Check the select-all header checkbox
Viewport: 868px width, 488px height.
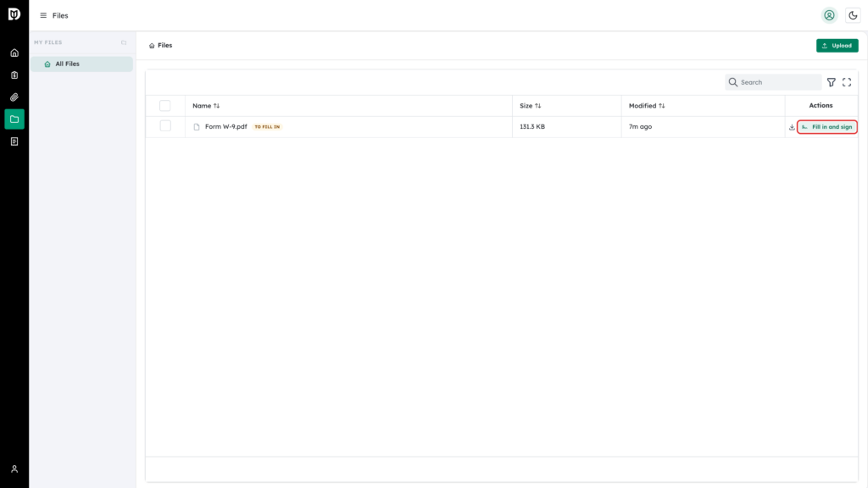[165, 106]
